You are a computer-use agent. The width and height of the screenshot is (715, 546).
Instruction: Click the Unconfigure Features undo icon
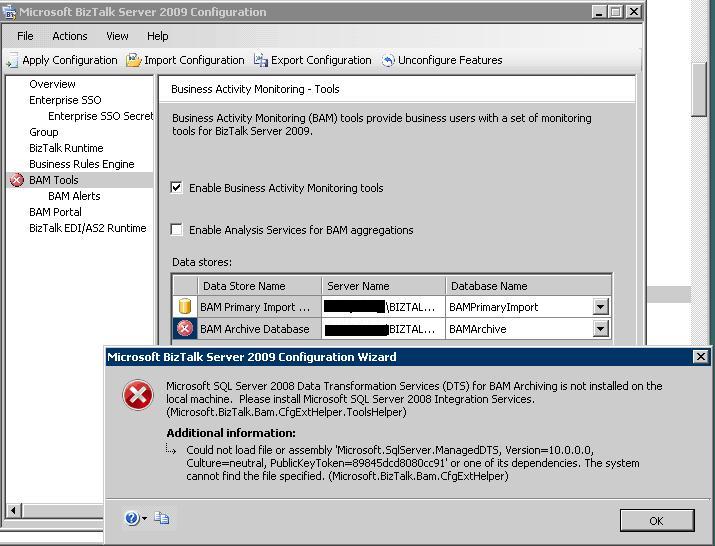388,60
